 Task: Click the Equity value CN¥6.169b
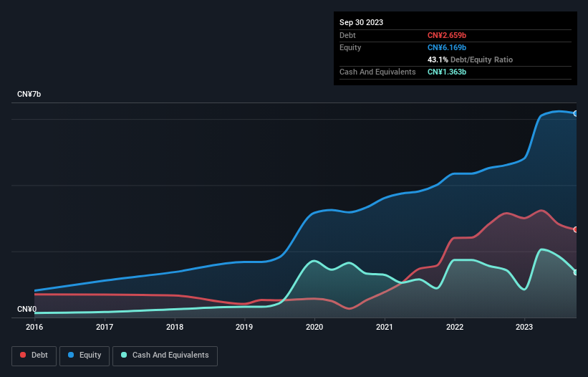447,47
